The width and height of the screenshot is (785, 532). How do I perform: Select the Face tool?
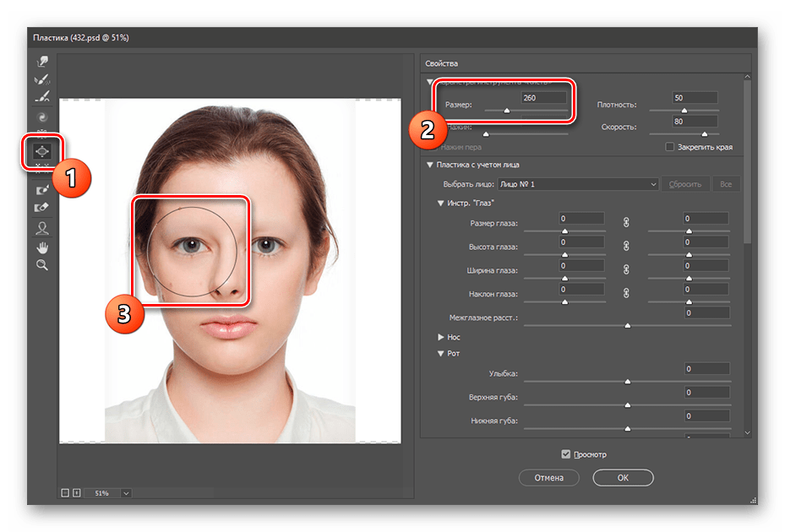(42, 228)
